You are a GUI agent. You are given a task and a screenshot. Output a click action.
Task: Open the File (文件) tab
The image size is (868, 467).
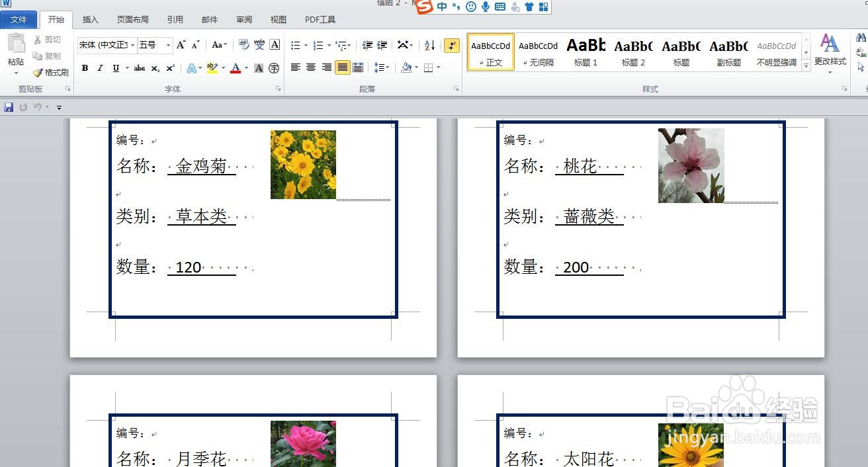coord(19,20)
